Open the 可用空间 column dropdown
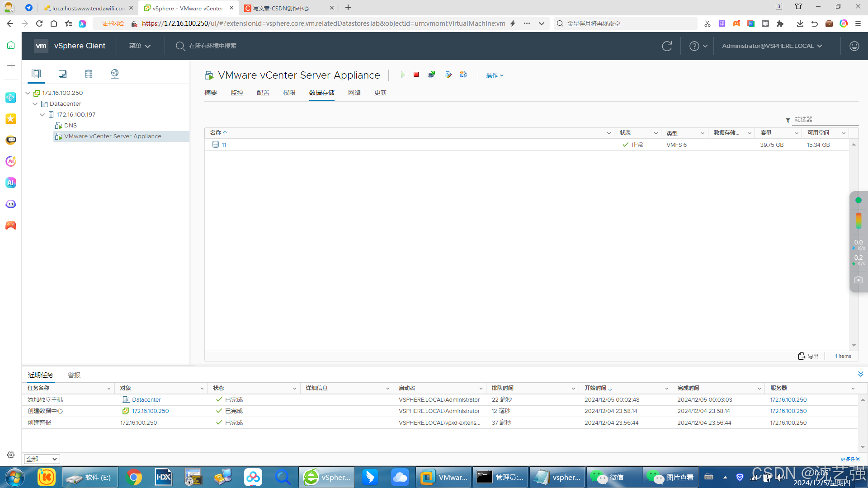Image resolution: width=868 pixels, height=488 pixels. point(843,133)
